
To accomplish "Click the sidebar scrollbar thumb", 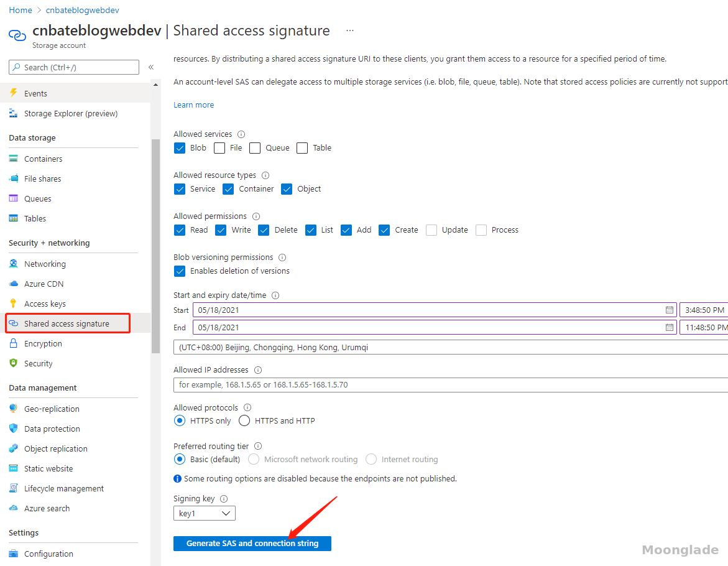I will 155,246.
